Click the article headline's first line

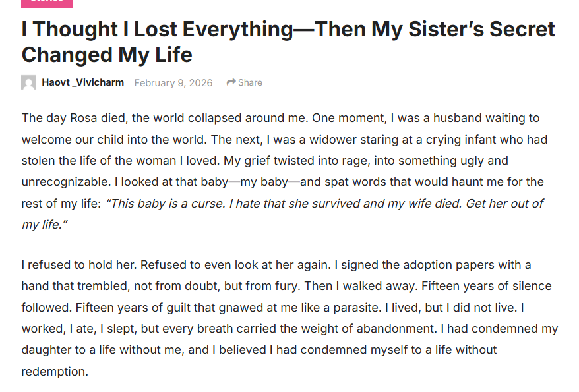click(x=288, y=30)
